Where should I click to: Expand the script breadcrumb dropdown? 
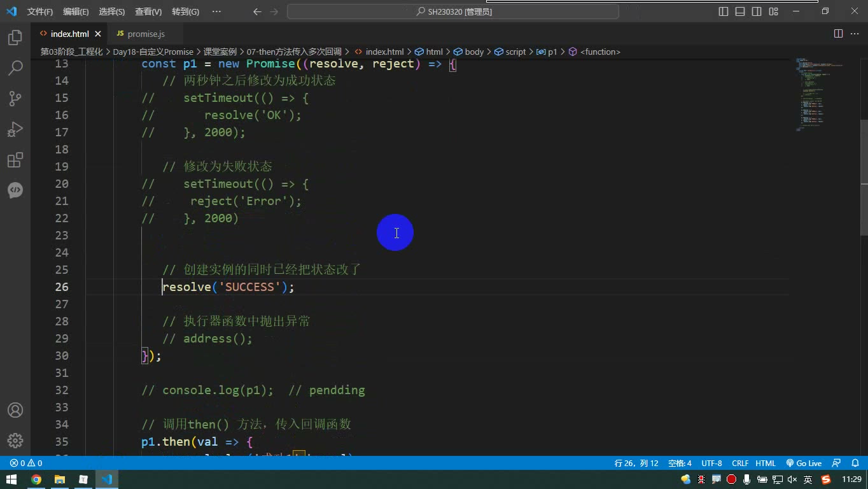click(510, 52)
